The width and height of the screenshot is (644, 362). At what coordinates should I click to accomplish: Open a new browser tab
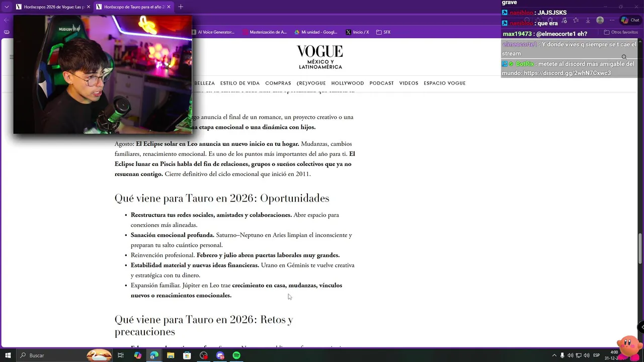[x=181, y=7]
